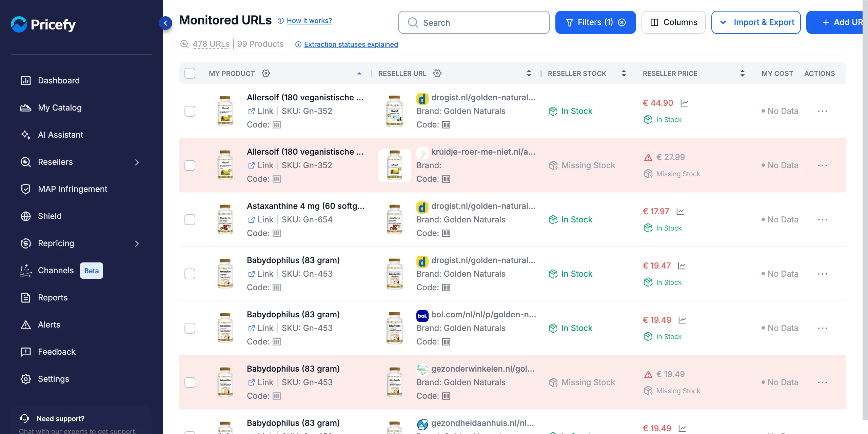The width and height of the screenshot is (868, 434).
Task: Open the RESELLER URL column settings gear
Action: click(437, 73)
